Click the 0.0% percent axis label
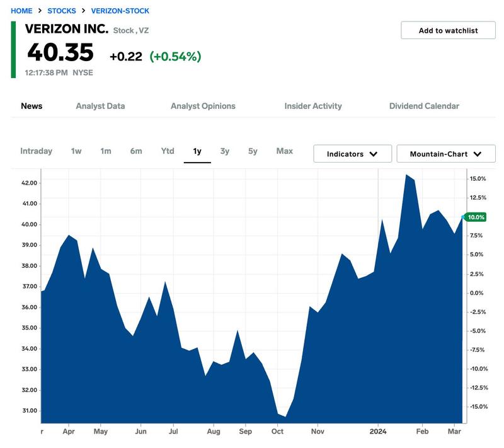 476,293
